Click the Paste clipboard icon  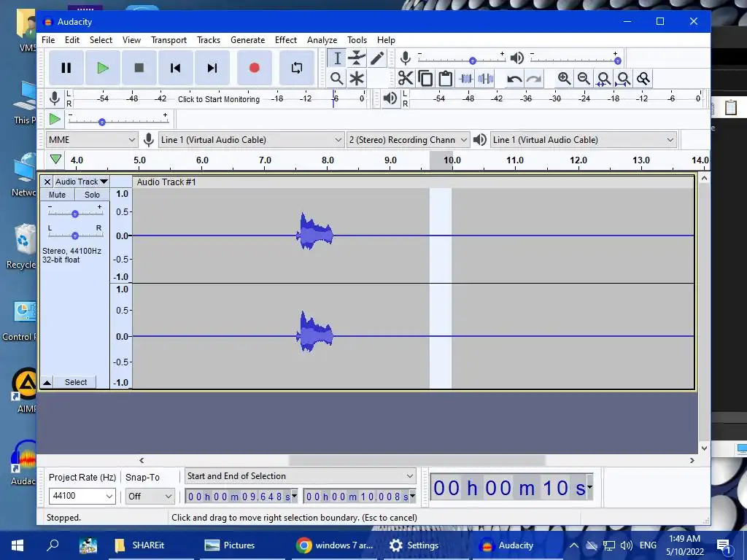[445, 78]
